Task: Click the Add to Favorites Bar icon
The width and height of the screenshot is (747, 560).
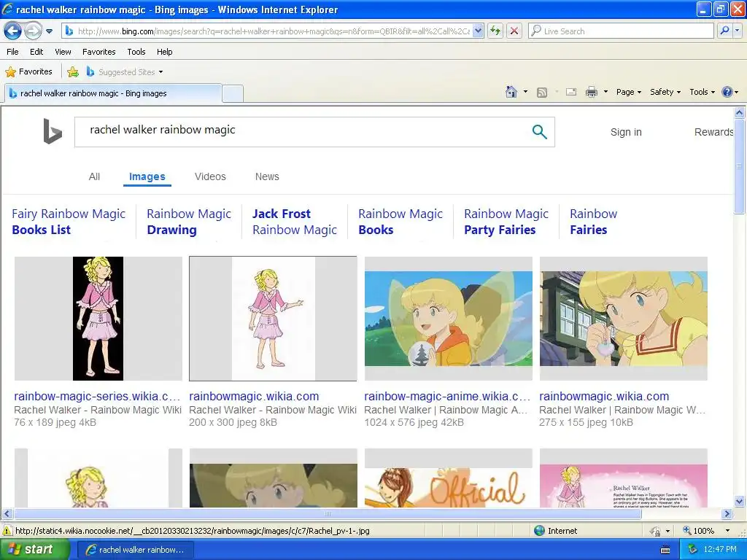Action: tap(73, 72)
